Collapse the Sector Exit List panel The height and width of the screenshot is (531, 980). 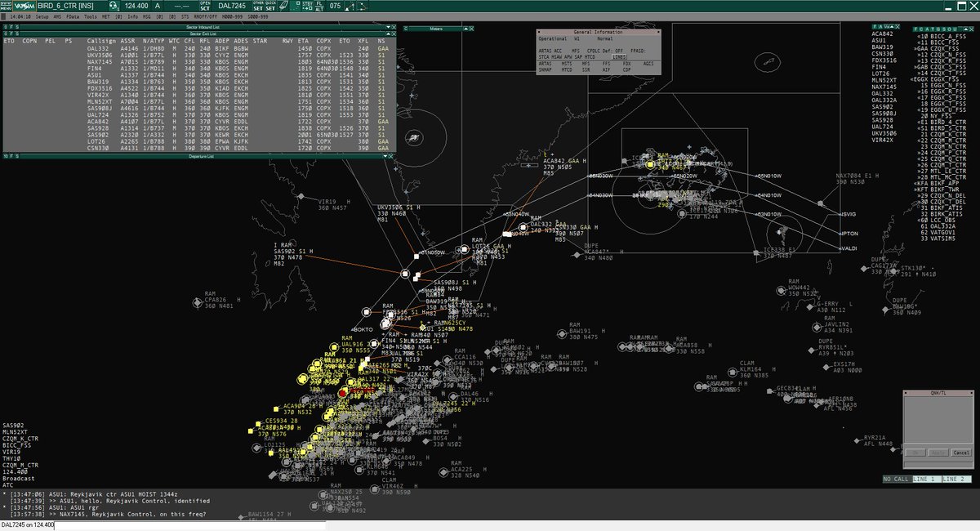(x=388, y=34)
